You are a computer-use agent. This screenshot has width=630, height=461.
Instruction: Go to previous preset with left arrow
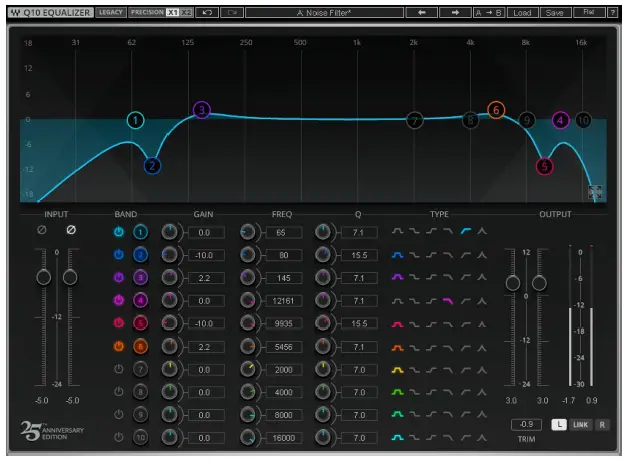pyautogui.click(x=422, y=13)
